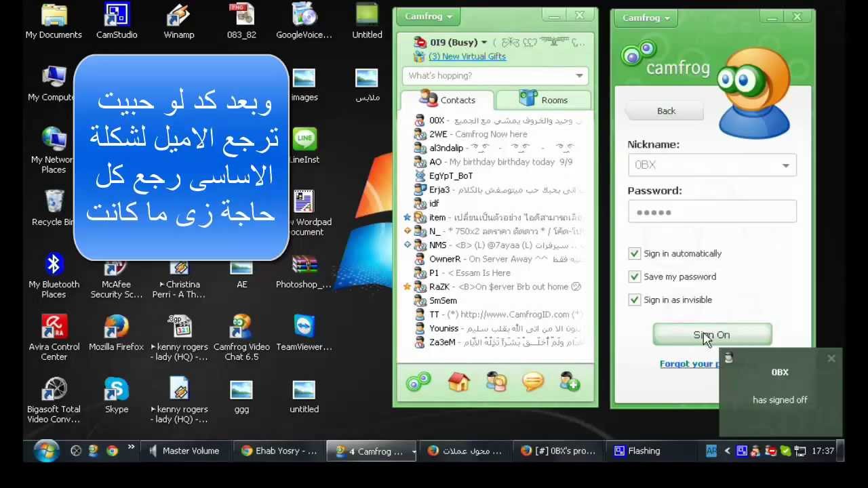Click the clock showing 17:37
Screen dimensions: 868x488
coord(823,451)
